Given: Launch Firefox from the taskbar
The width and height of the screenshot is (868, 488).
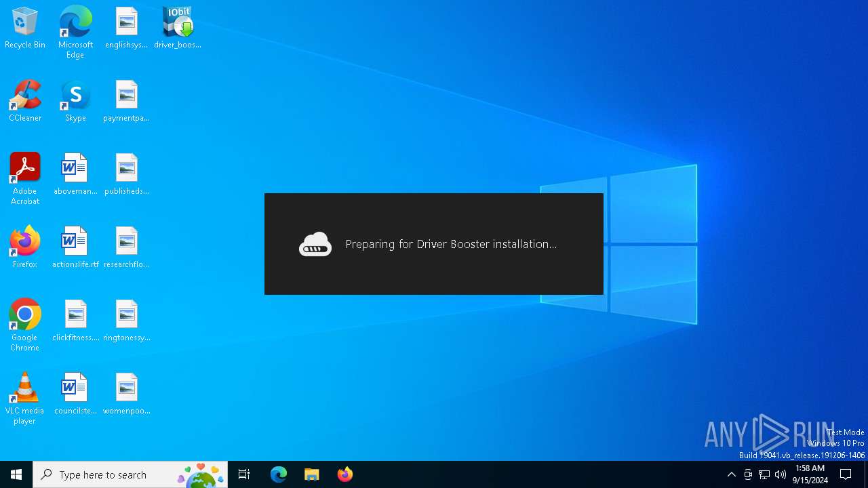Looking at the screenshot, I should (345, 474).
